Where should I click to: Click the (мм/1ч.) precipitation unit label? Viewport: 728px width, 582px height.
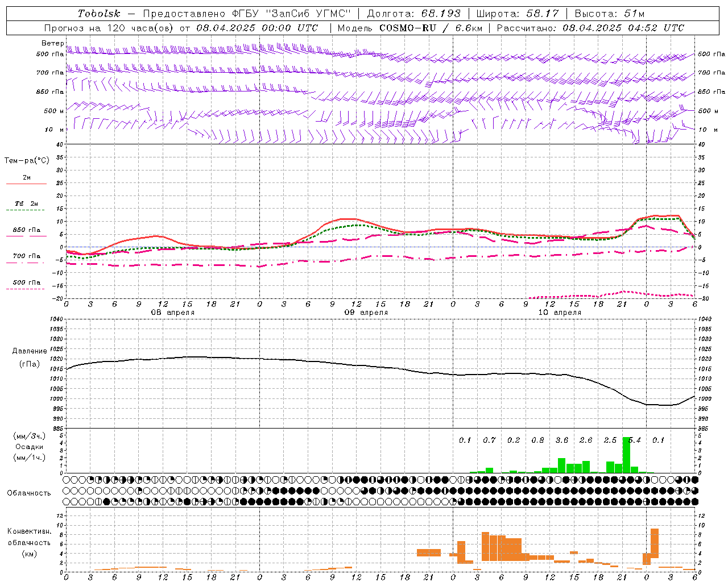click(30, 458)
